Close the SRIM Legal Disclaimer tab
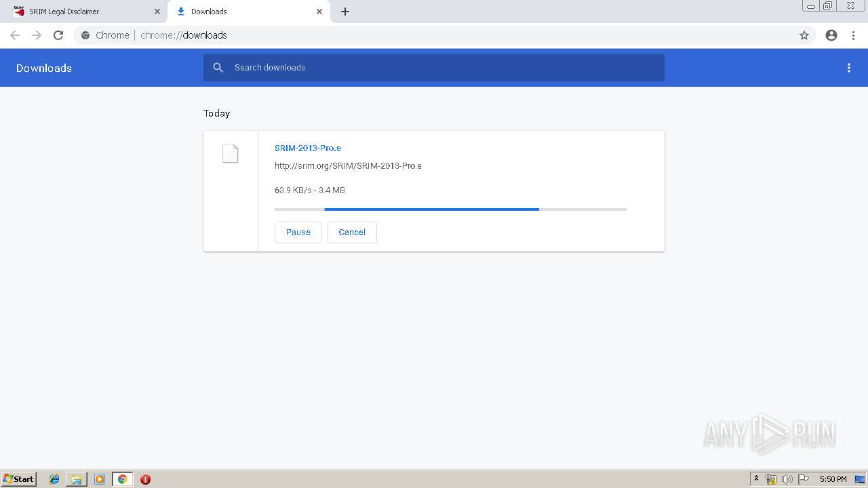Image resolution: width=868 pixels, height=488 pixels. point(157,12)
